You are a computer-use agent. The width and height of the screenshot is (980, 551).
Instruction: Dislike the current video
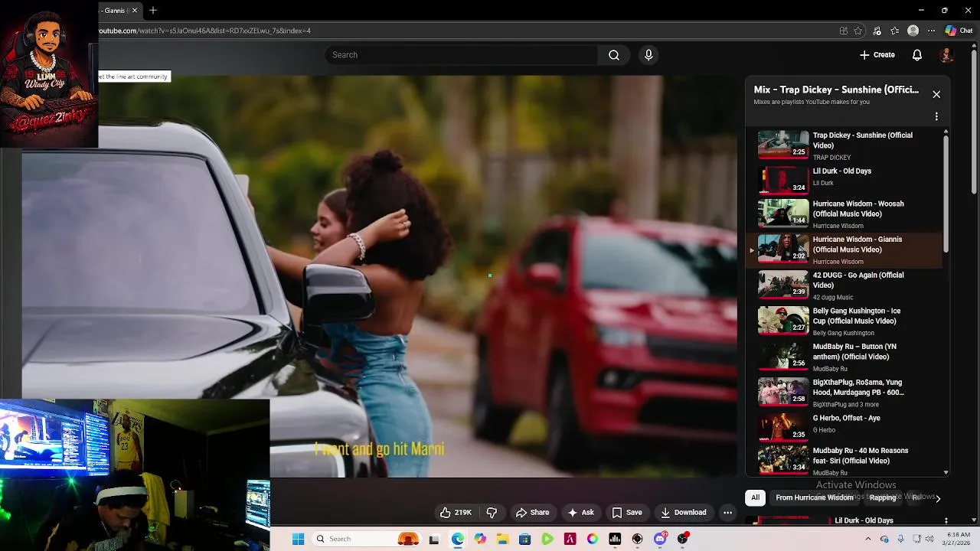(492, 513)
